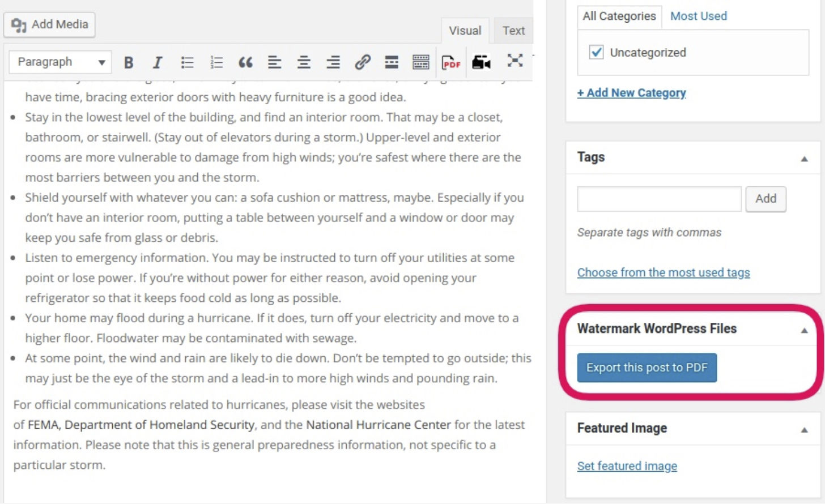The height and width of the screenshot is (504, 825).
Task: Align text center
Action: coord(304,62)
